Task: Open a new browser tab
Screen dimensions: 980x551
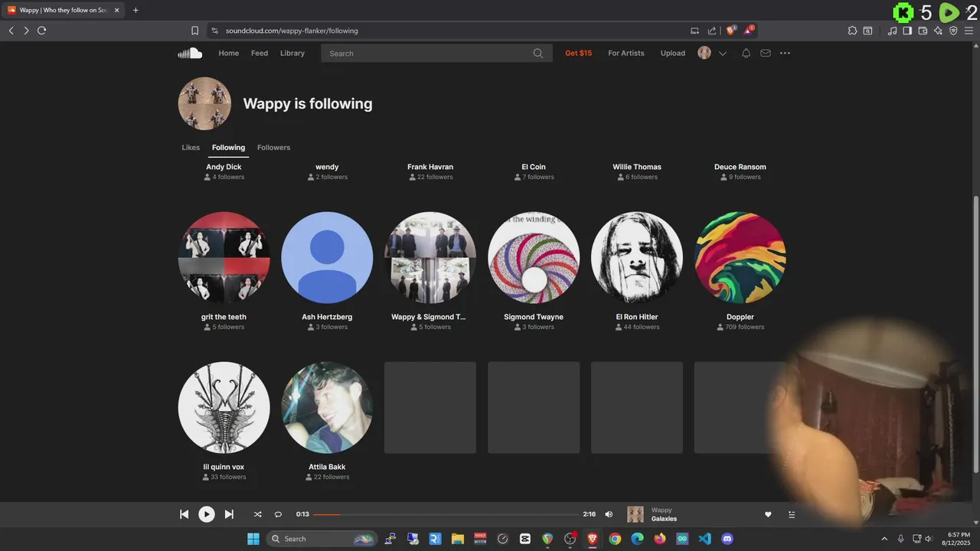Action: click(x=136, y=10)
